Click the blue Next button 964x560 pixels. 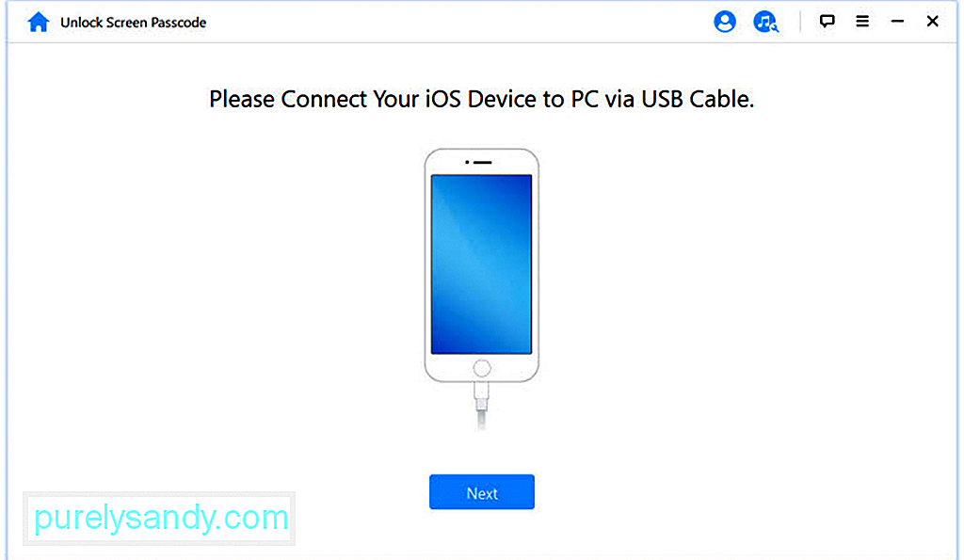pyautogui.click(x=482, y=492)
